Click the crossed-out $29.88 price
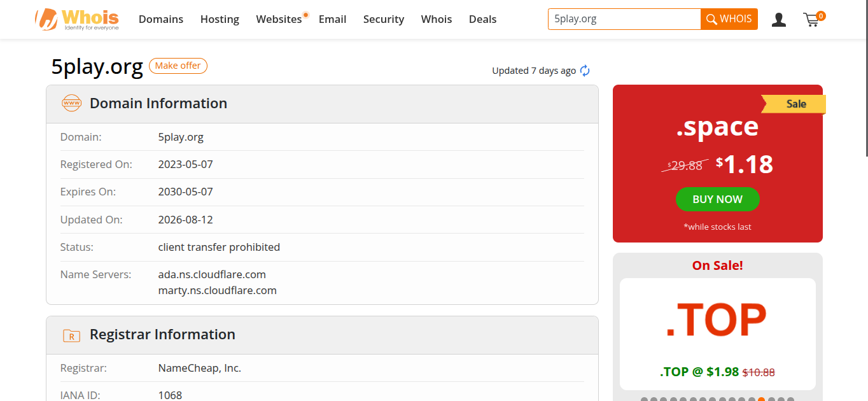Screen dimensions: 868x401 [x=685, y=165]
